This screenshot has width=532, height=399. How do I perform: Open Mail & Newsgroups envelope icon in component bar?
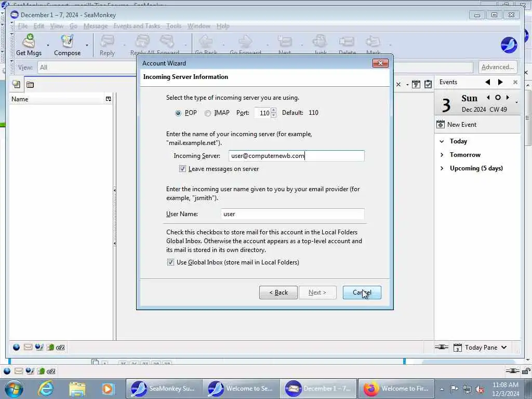[x=28, y=347]
